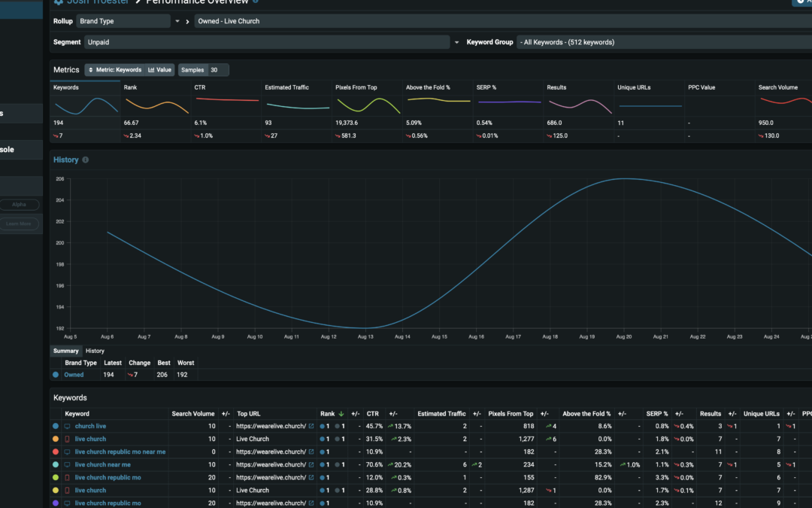Viewport: 812px width, 508px height.
Task: Toggle the blue Owned series dot in Summary
Action: click(x=56, y=375)
